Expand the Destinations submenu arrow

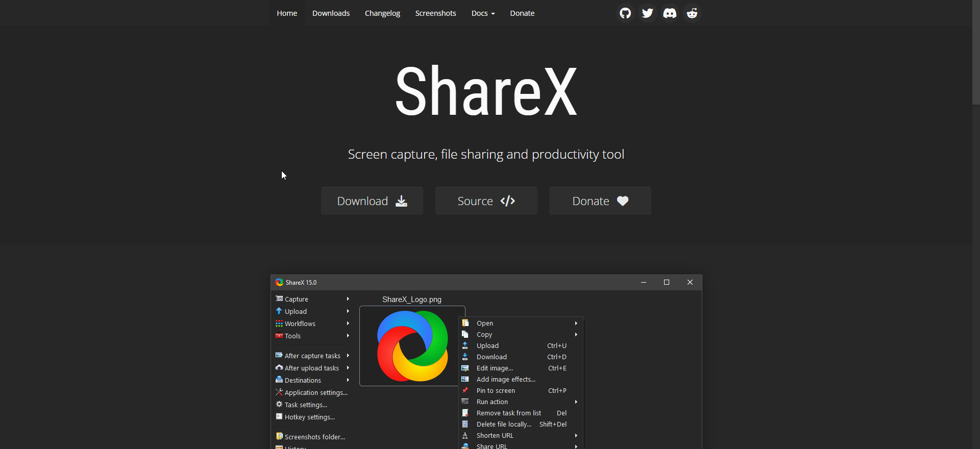tap(348, 380)
